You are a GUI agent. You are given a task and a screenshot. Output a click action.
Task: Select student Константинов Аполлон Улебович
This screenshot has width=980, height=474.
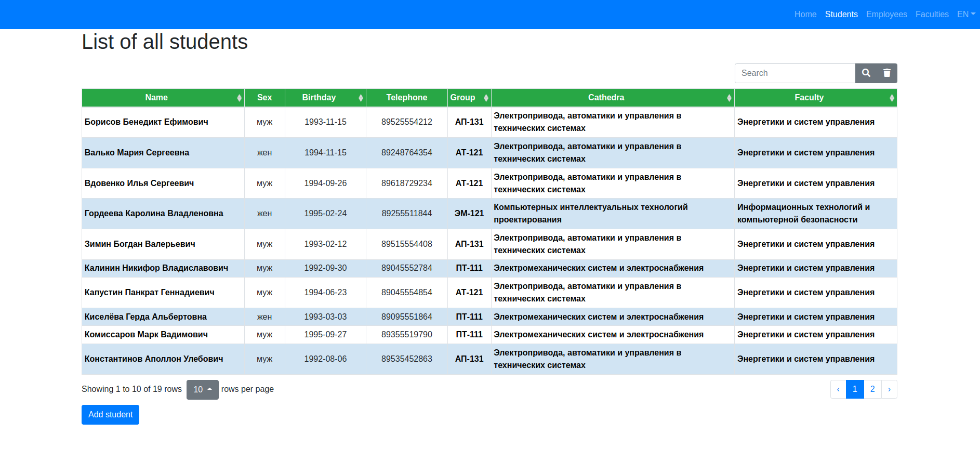point(154,359)
